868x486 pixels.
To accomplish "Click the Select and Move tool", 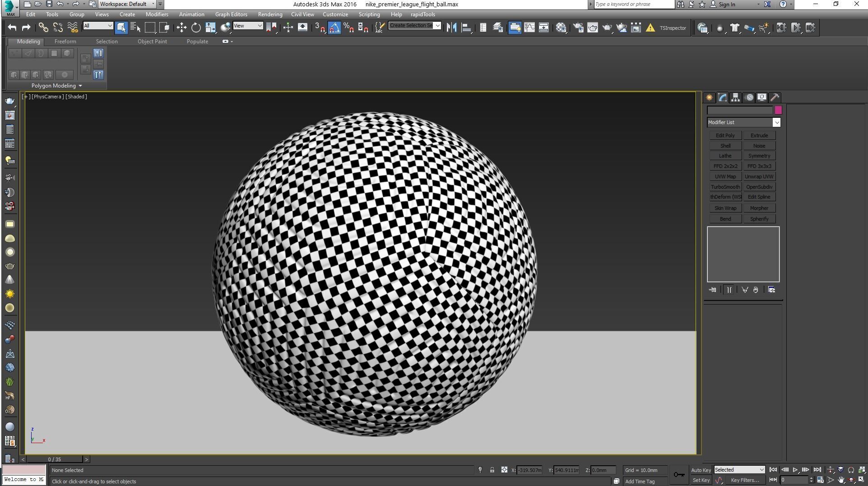I will pos(181,28).
